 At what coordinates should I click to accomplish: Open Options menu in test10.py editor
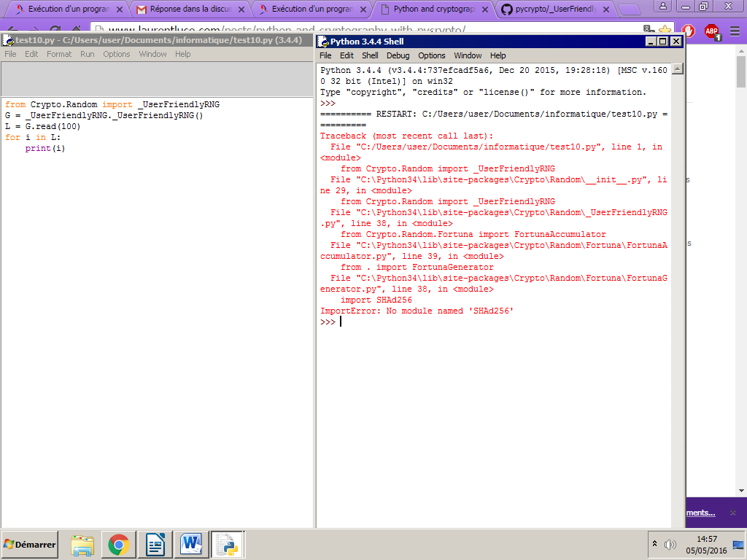pyautogui.click(x=116, y=54)
